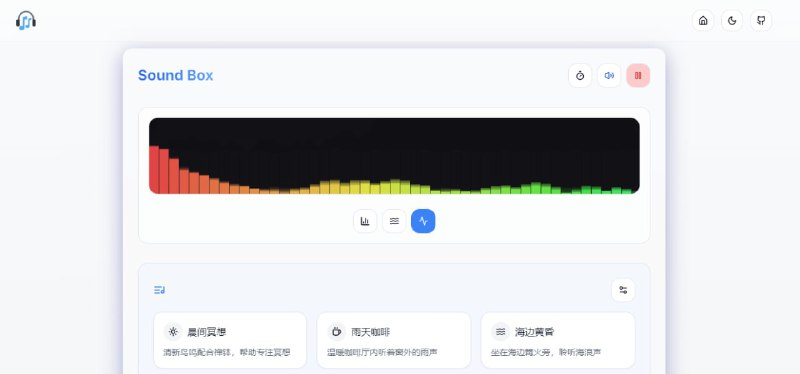Click description 坐在海边篝火旁，聆听海浪声
Image resolution: width=800 pixels, height=374 pixels.
546,352
